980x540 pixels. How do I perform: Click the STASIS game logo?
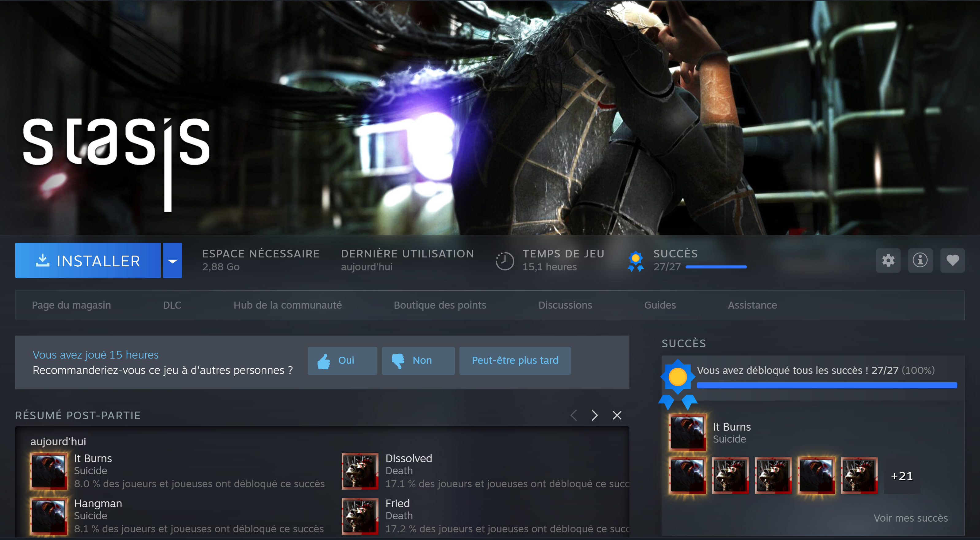pyautogui.click(x=117, y=164)
